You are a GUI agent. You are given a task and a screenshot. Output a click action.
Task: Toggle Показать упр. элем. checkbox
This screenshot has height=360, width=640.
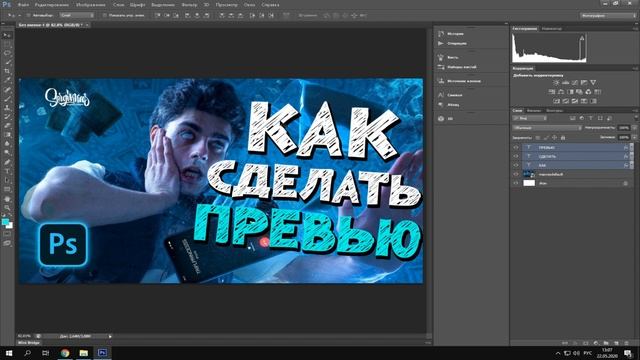point(104,15)
